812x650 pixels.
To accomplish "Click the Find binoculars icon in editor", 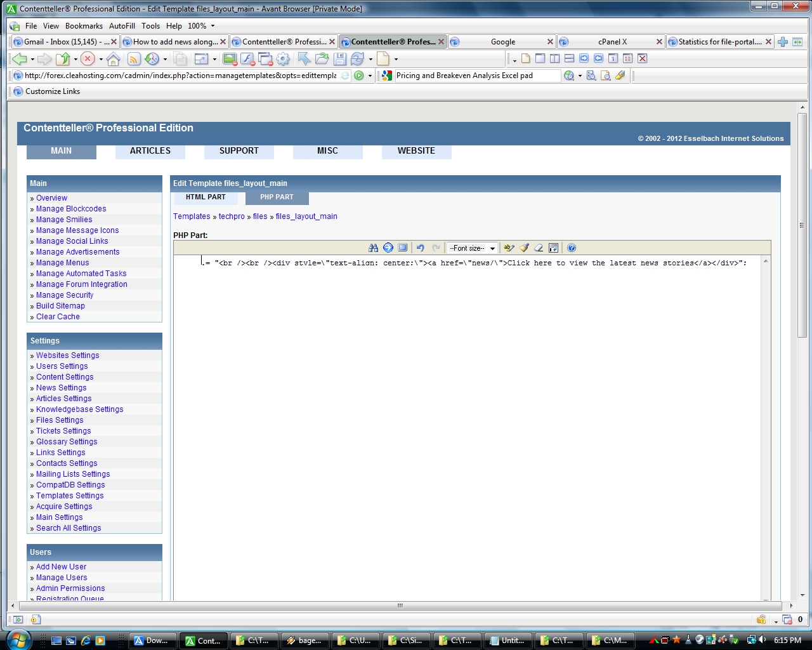I will [x=373, y=248].
